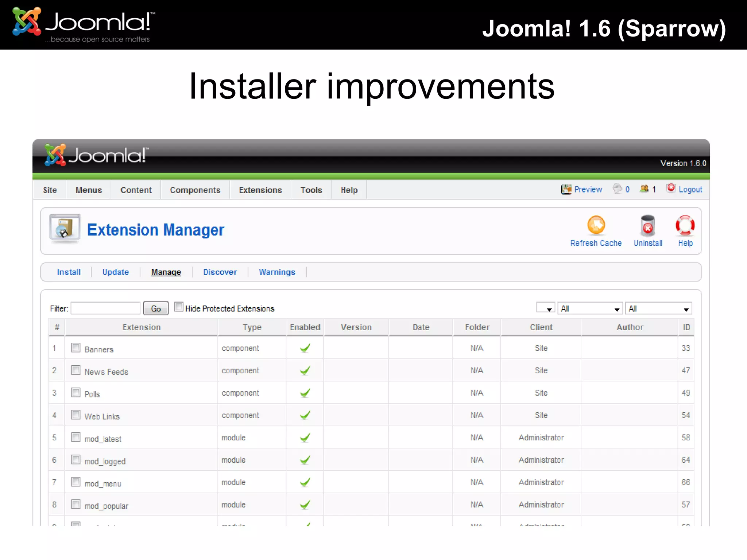
Task: Check the mod_logged row checkbox
Action: coord(76,459)
